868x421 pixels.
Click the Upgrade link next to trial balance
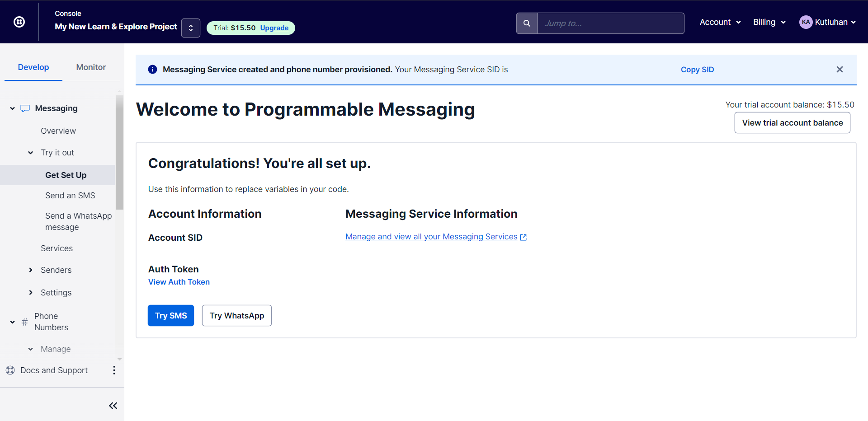[x=274, y=28]
